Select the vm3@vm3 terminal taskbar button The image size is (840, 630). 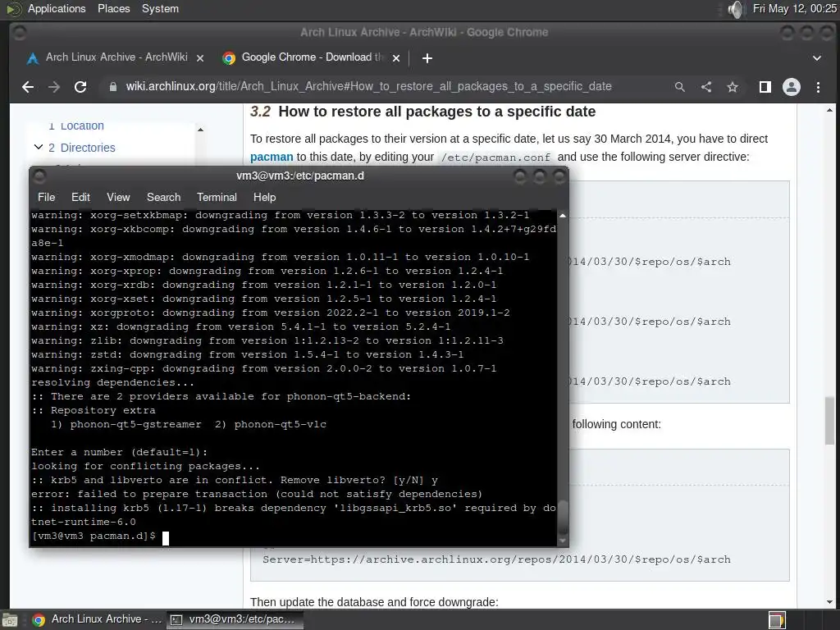pos(235,619)
